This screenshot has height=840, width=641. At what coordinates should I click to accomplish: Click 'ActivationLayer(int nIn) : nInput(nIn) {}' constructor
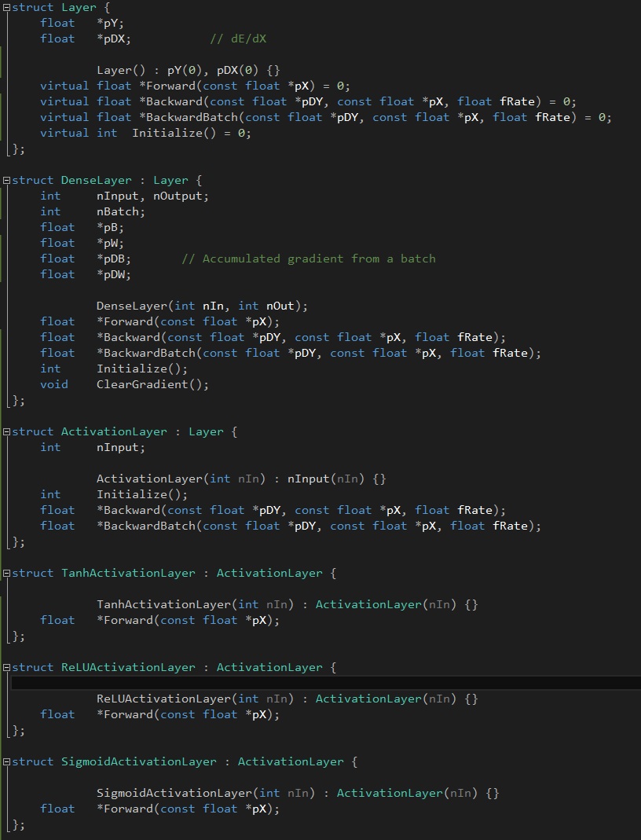pos(241,479)
